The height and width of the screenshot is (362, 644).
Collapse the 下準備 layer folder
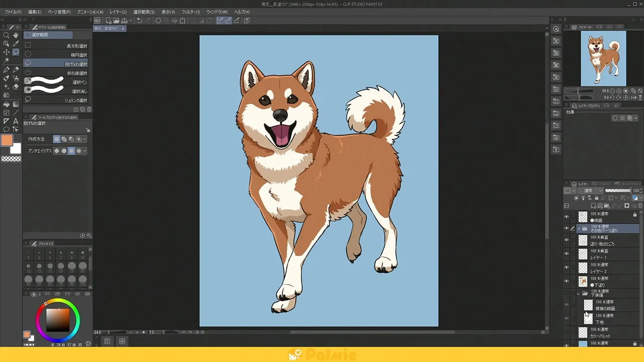click(579, 293)
